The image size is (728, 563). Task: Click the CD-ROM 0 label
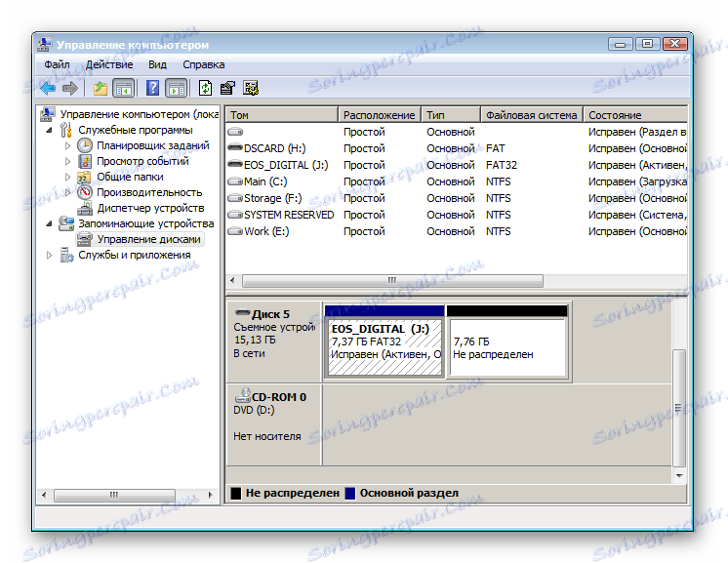(278, 397)
